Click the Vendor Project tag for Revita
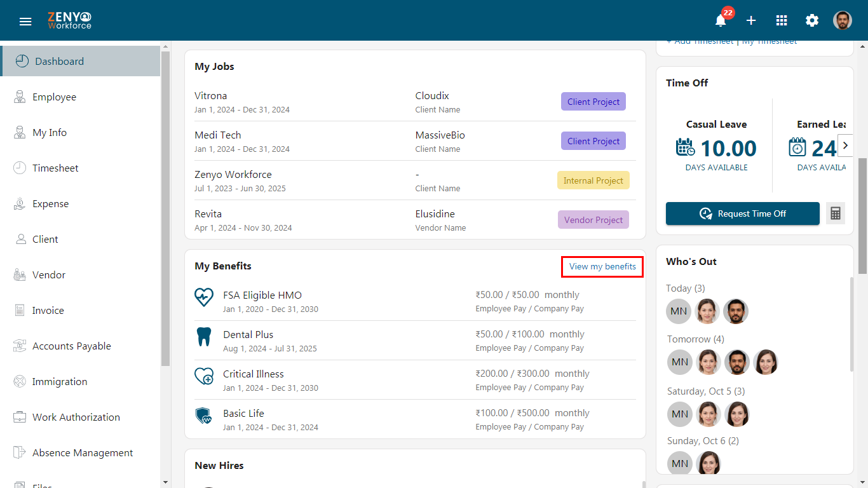This screenshot has width=868, height=488. [593, 220]
